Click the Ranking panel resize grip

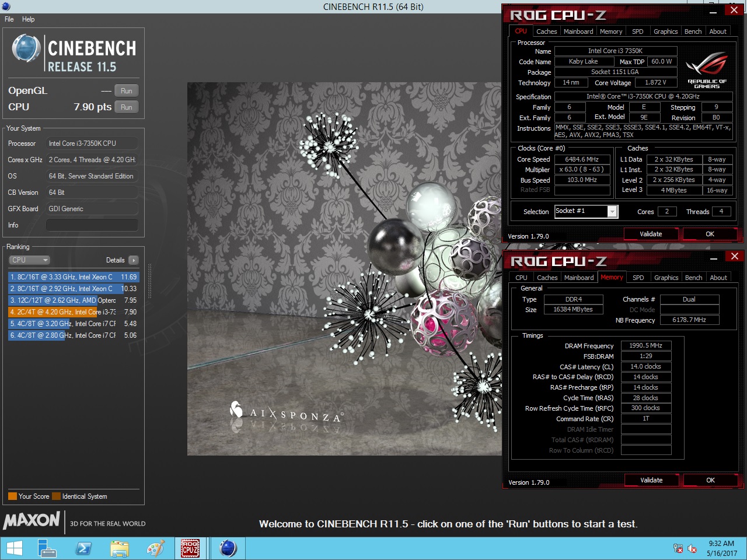pos(150,282)
